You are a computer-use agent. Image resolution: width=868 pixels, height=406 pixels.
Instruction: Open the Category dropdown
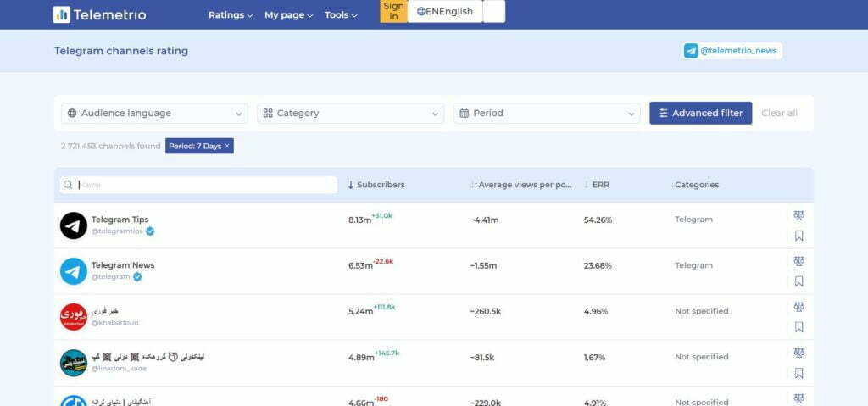pos(350,113)
